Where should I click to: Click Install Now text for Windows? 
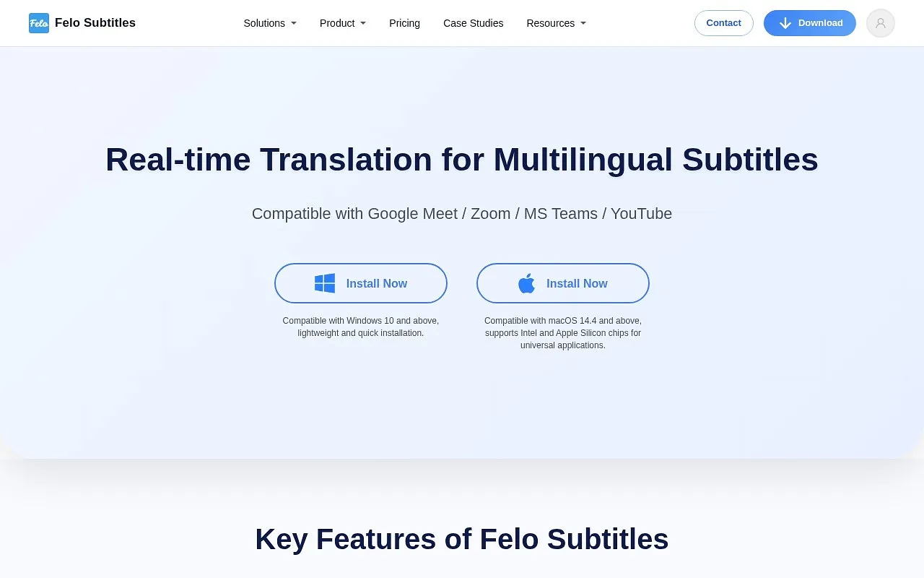377,283
